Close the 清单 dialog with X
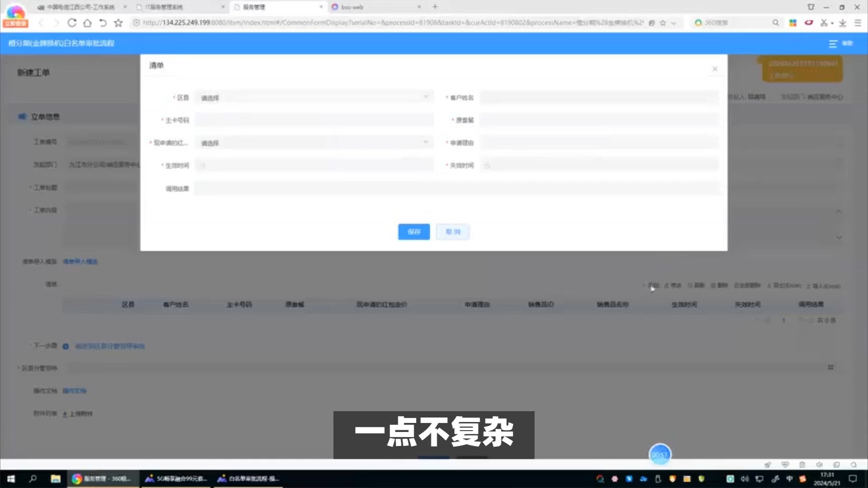This screenshot has height=488, width=868. (715, 69)
